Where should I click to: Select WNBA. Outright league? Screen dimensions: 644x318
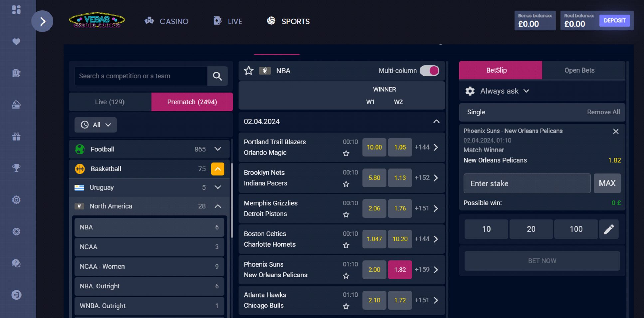tap(149, 306)
